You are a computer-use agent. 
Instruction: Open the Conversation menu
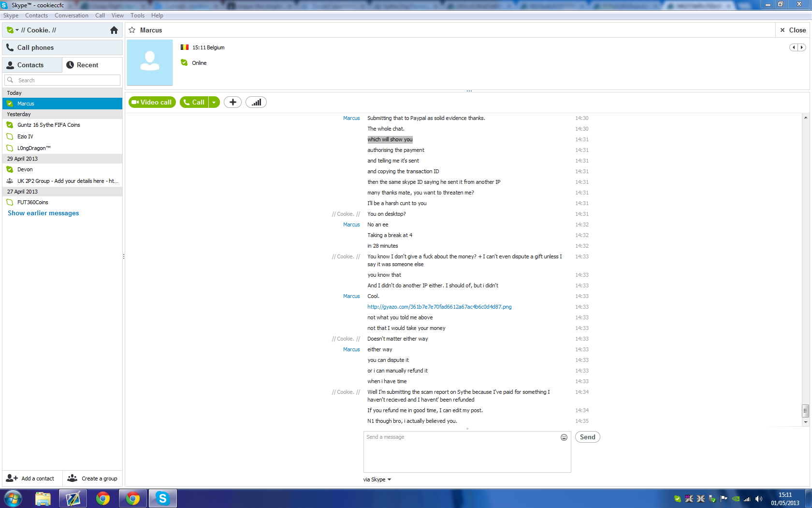[72, 15]
